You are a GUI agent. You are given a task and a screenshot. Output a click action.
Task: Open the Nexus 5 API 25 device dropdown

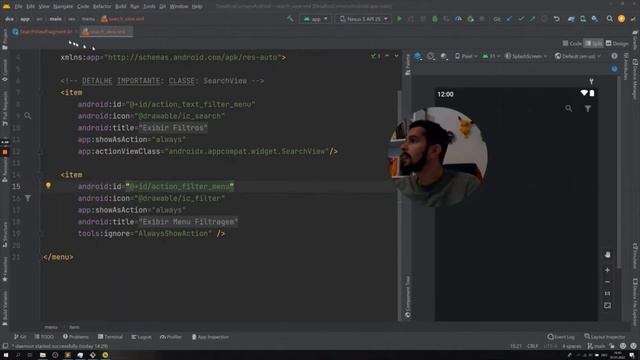(363, 19)
